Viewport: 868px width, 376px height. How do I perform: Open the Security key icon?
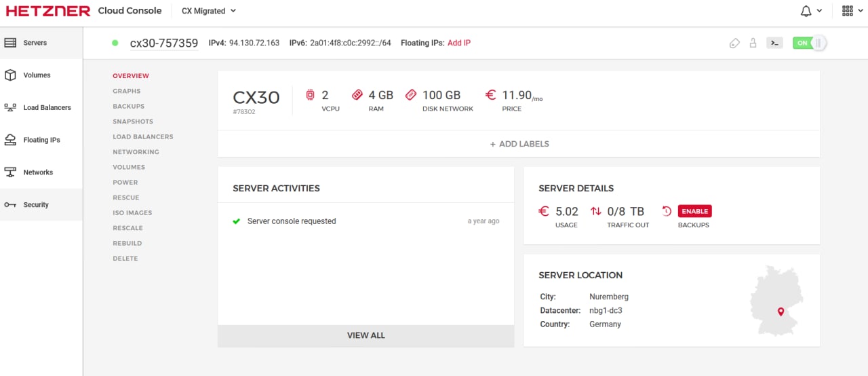pos(10,205)
